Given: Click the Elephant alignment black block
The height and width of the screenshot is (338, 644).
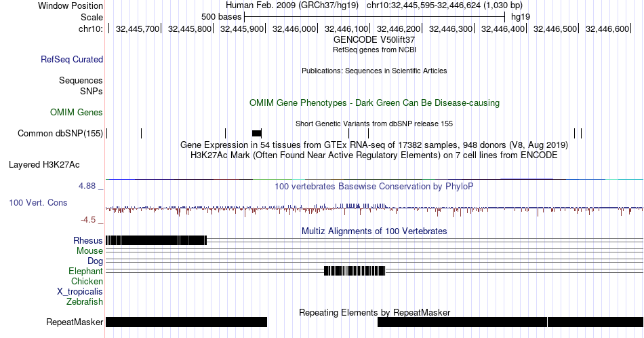Looking at the screenshot, I should click(x=355, y=271).
